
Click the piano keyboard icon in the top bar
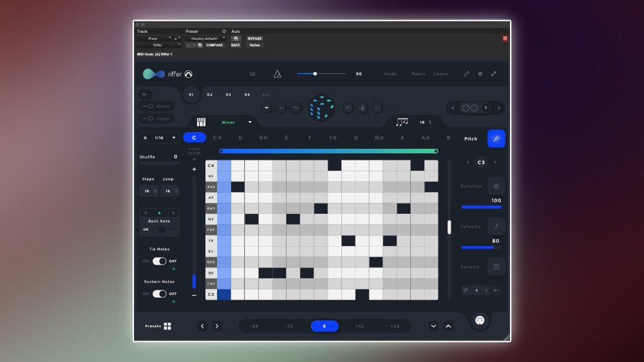click(x=252, y=74)
